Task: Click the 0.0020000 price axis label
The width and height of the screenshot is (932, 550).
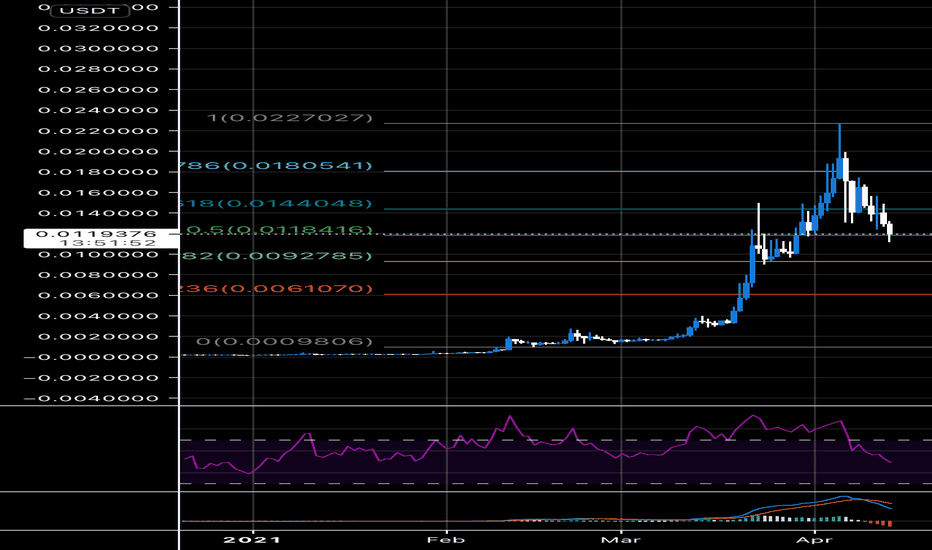Action: tap(99, 337)
